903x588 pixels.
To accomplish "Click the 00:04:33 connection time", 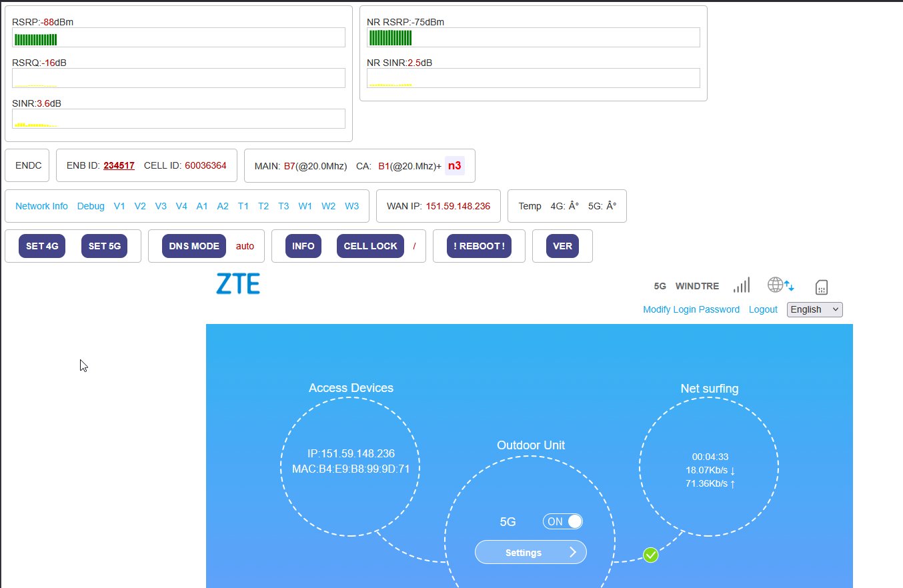I will [710, 457].
